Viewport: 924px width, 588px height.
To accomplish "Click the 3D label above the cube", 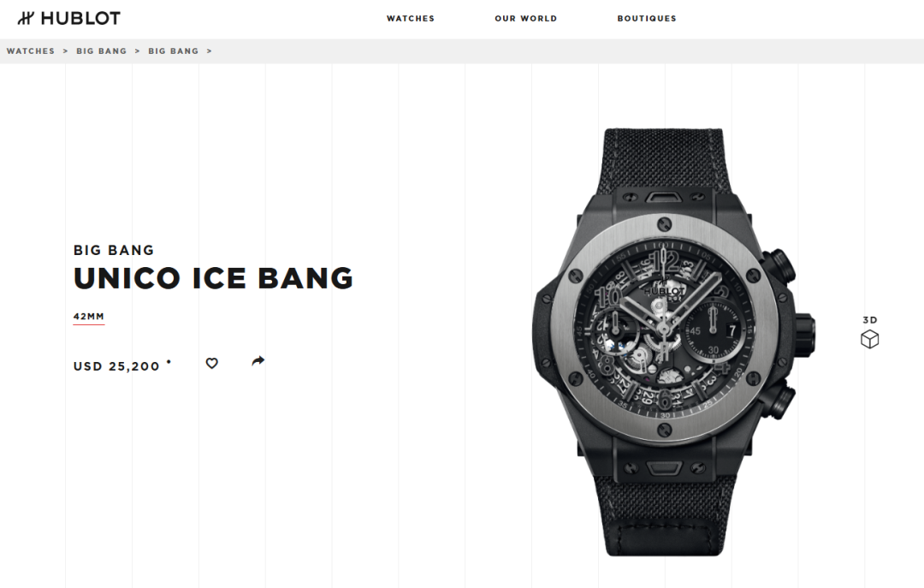I will coord(870,320).
